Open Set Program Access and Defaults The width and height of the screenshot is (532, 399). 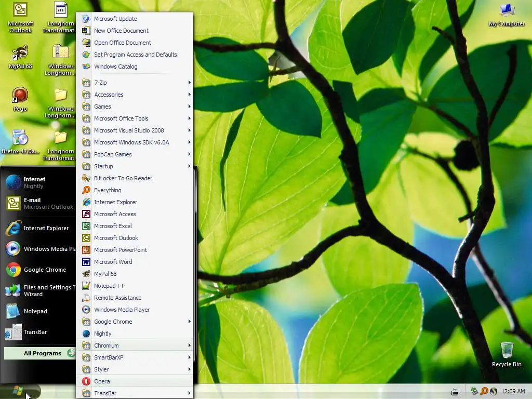(x=135, y=55)
